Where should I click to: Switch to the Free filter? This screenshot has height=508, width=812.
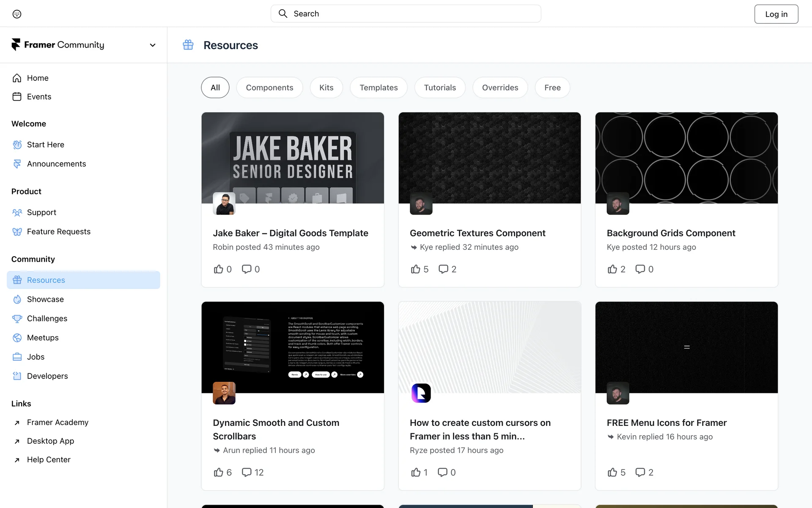[552, 88]
